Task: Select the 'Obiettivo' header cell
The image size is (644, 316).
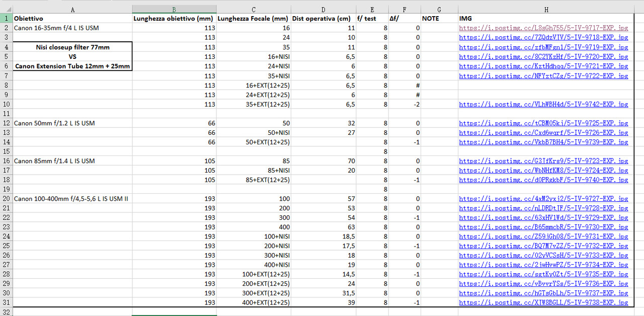Action: point(72,19)
